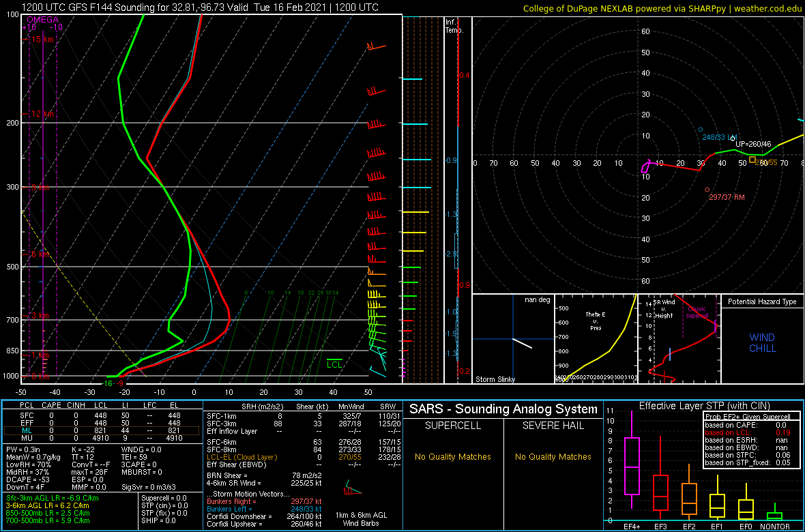Click the '297/37 RM' hodograph label
805x532 pixels.
727,197
